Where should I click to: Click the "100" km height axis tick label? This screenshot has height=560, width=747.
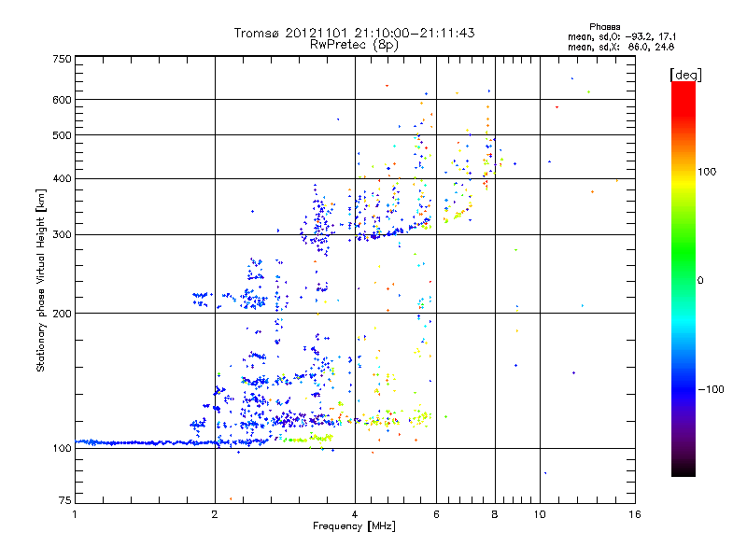click(x=62, y=449)
